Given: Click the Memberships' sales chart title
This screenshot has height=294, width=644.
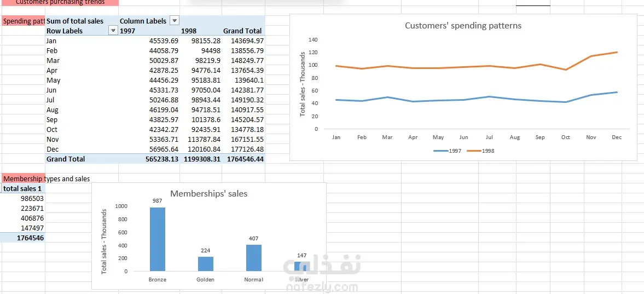Looking at the screenshot, I should 208,193.
